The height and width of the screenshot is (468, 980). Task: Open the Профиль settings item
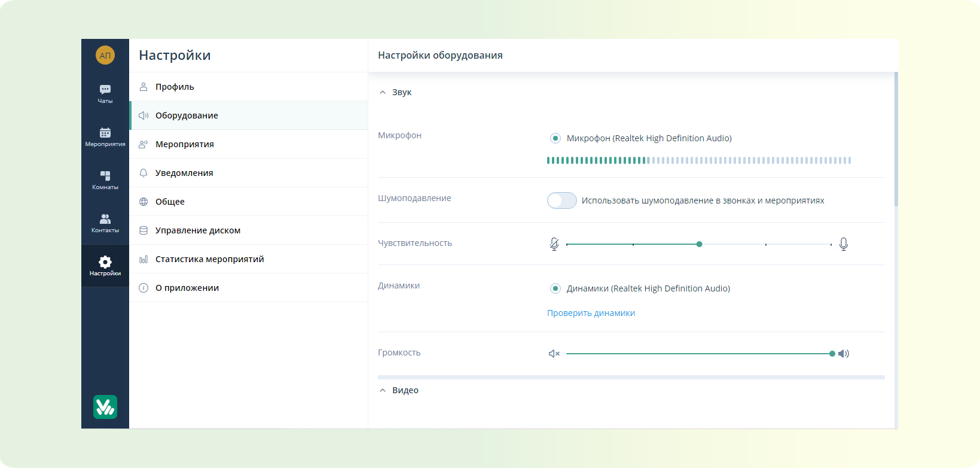tap(175, 87)
